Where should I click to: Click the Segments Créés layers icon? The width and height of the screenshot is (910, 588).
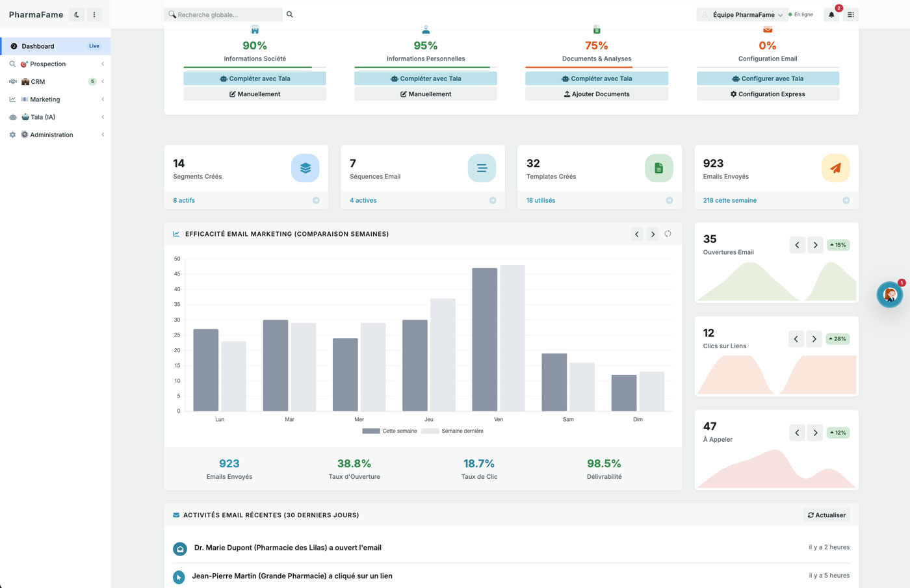click(x=305, y=168)
